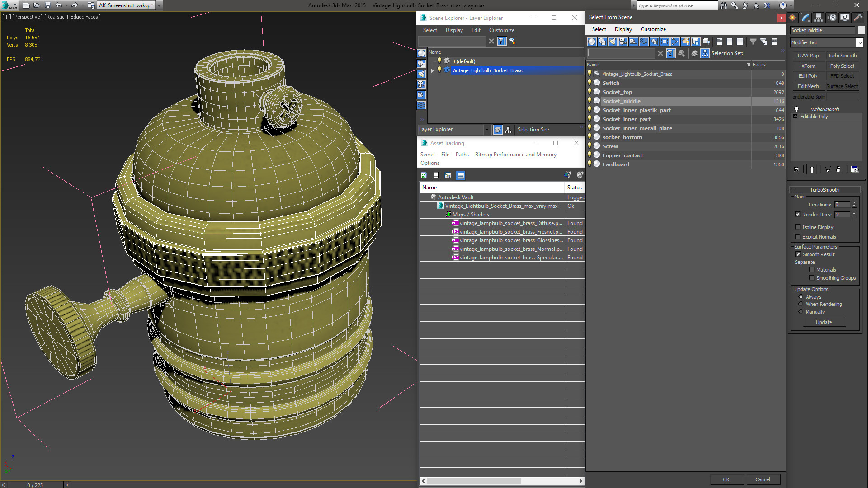The width and height of the screenshot is (868, 488).
Task: Open the Layer Explorer dropdown
Action: click(454, 130)
